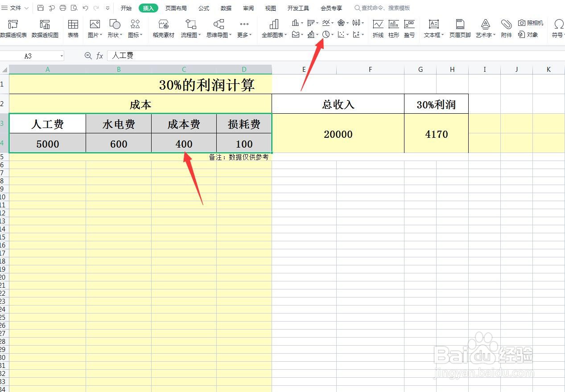Insert a 思维导图 mind map
The width and height of the screenshot is (565, 392).
click(x=217, y=28)
